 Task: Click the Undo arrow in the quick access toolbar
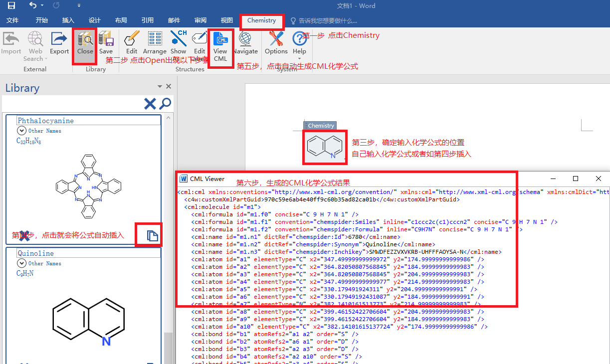click(x=33, y=5)
